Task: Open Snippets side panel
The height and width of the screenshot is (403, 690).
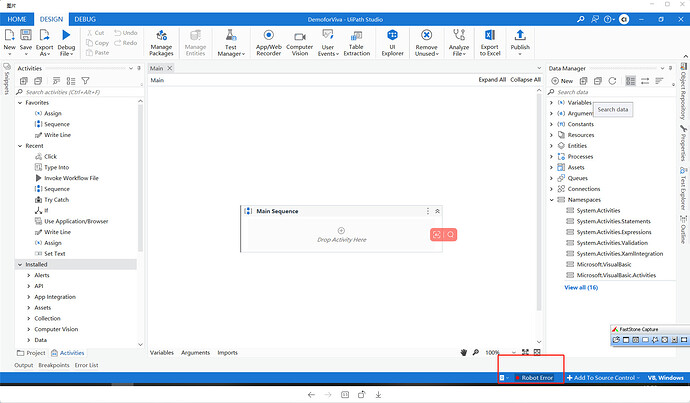Action: 6,79
